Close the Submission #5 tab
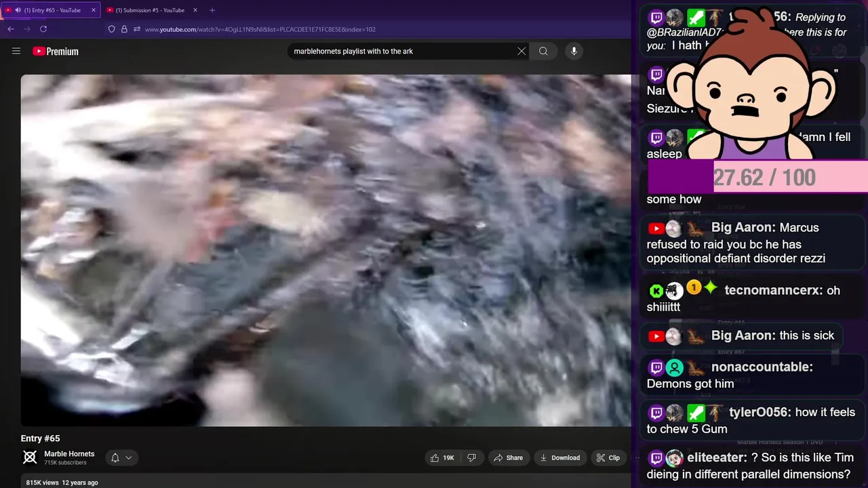Viewport: 868px width, 488px height. coord(195,10)
